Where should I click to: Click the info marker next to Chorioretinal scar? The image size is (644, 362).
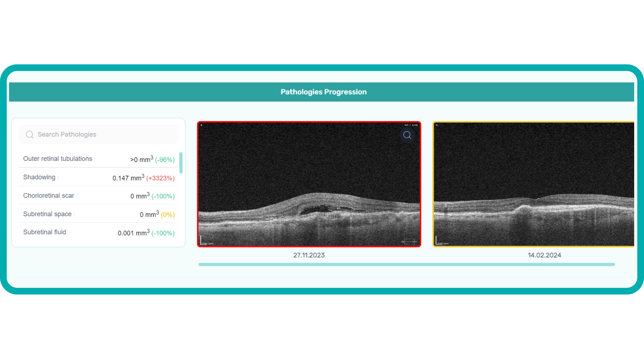click(x=77, y=196)
